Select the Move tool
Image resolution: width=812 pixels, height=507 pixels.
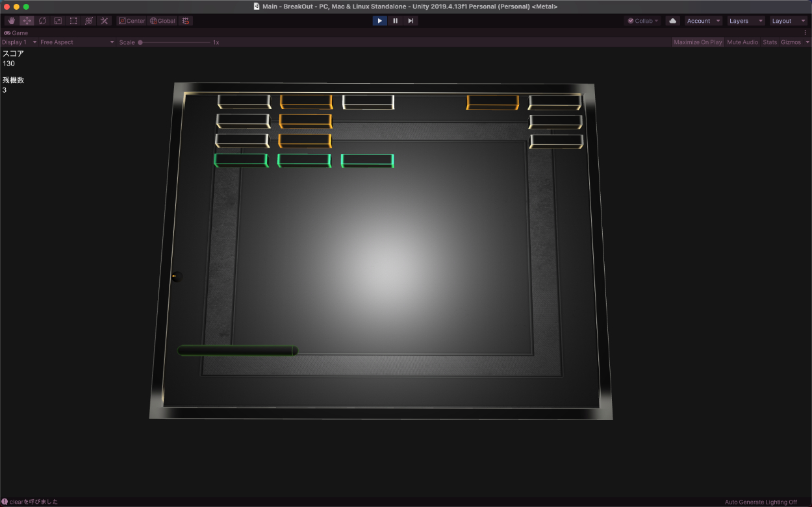pyautogui.click(x=27, y=21)
